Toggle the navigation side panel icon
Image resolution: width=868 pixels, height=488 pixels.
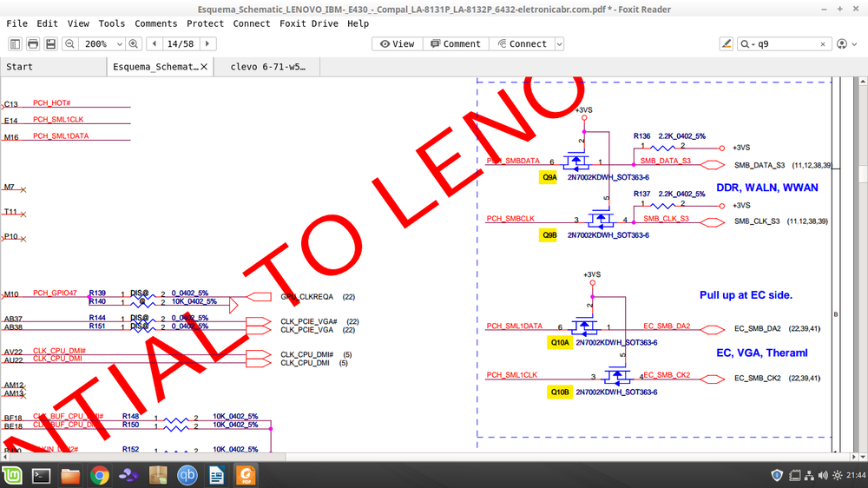pyautogui.click(x=15, y=43)
